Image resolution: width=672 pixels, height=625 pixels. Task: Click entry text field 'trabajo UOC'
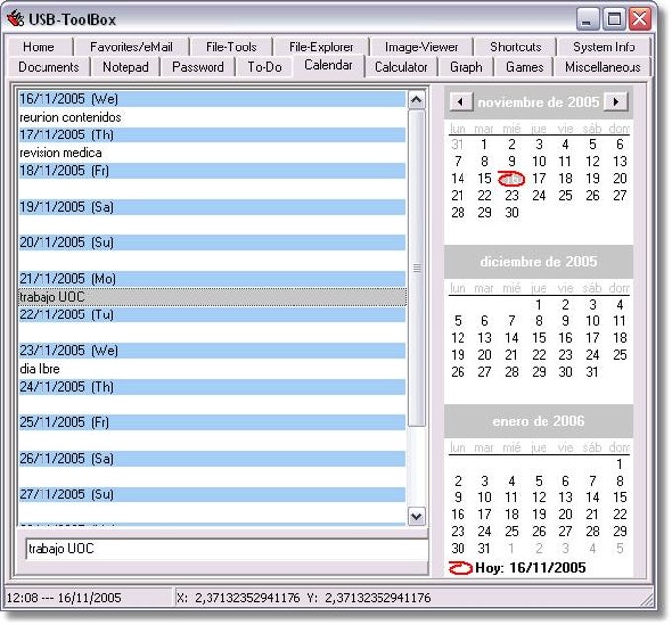point(226,549)
